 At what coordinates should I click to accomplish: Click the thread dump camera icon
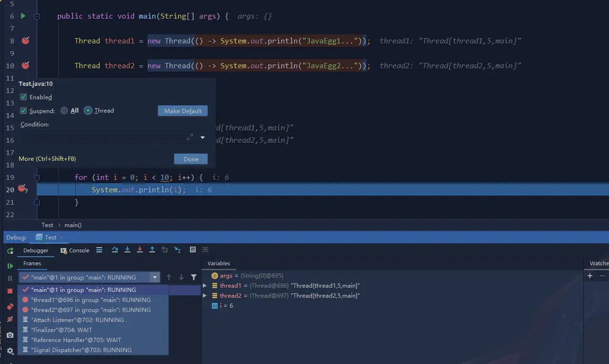[x=10, y=334]
